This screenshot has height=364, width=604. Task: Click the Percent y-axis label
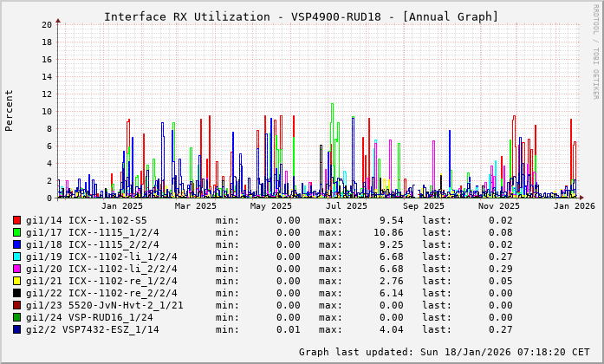point(10,110)
